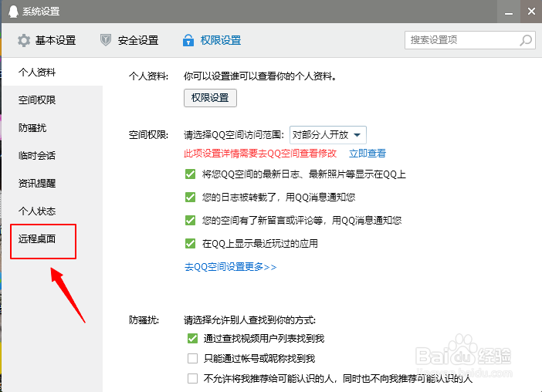Enable 不允许将我推荐给可能认识的人 checkbox
The width and height of the screenshot is (542, 392).
tap(192, 379)
